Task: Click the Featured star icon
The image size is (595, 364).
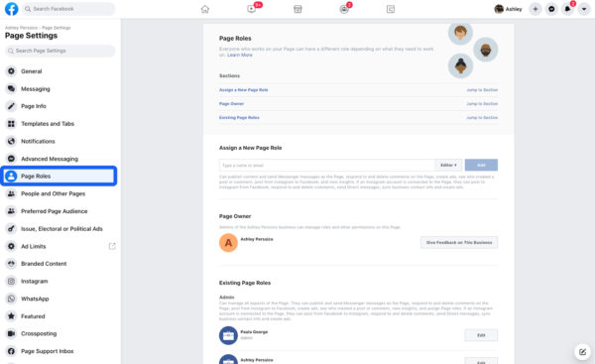Action: coord(11,316)
